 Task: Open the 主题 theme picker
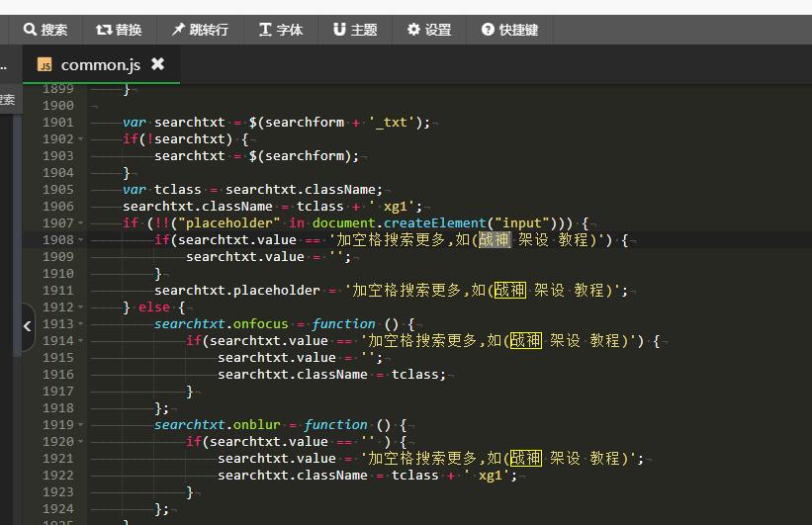point(355,30)
